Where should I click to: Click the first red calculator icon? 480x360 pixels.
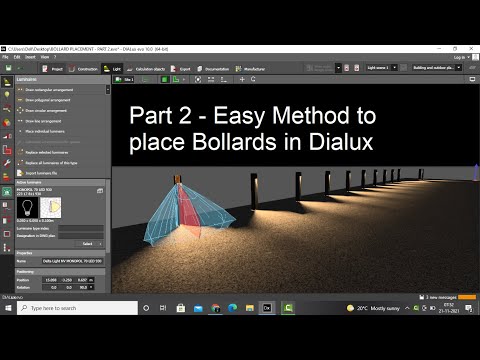347,68
